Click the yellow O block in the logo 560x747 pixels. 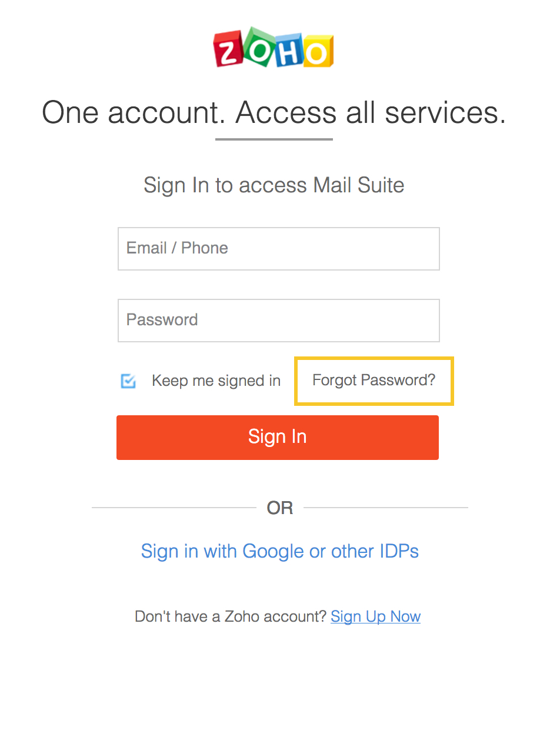pos(318,51)
